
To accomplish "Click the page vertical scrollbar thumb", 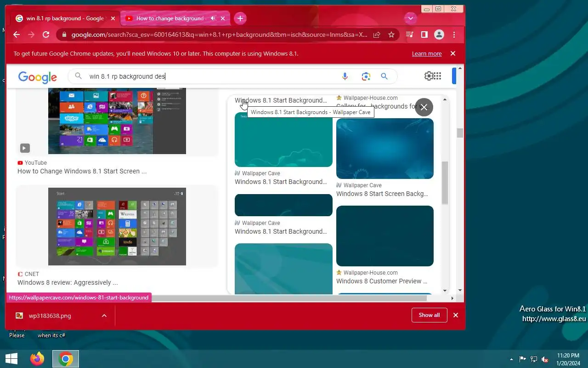I will coord(460,133).
